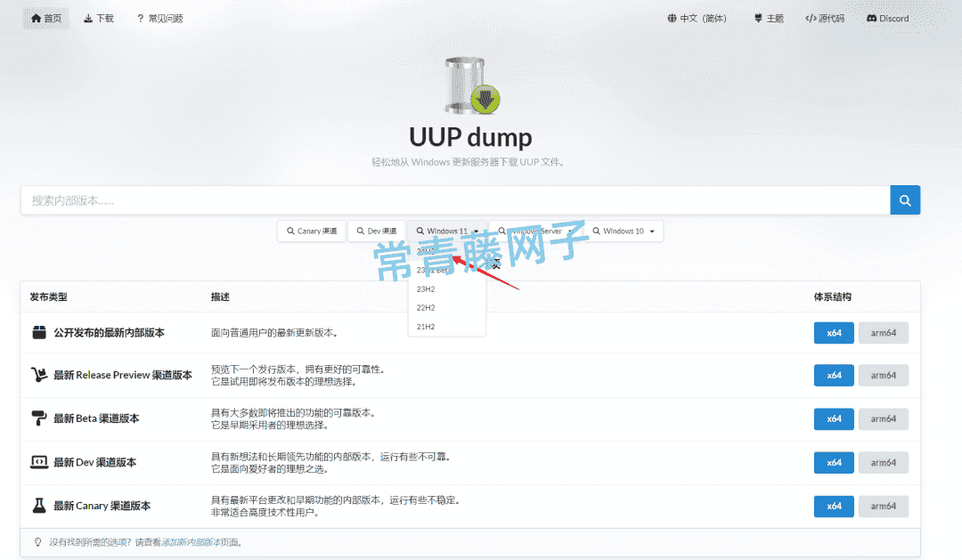Search builds with the Dev 渠道 button
This screenshot has height=560, width=962.
click(x=377, y=231)
